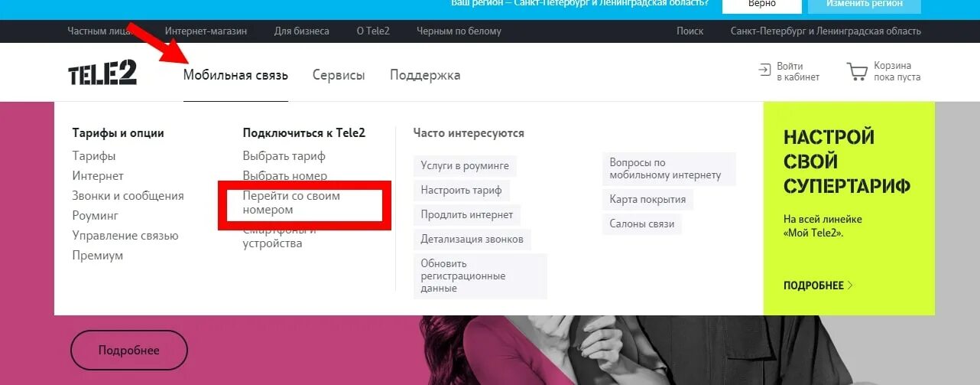Click the Настрой свой супертариф banner heading
The width and height of the screenshot is (980, 385).
pos(847,162)
